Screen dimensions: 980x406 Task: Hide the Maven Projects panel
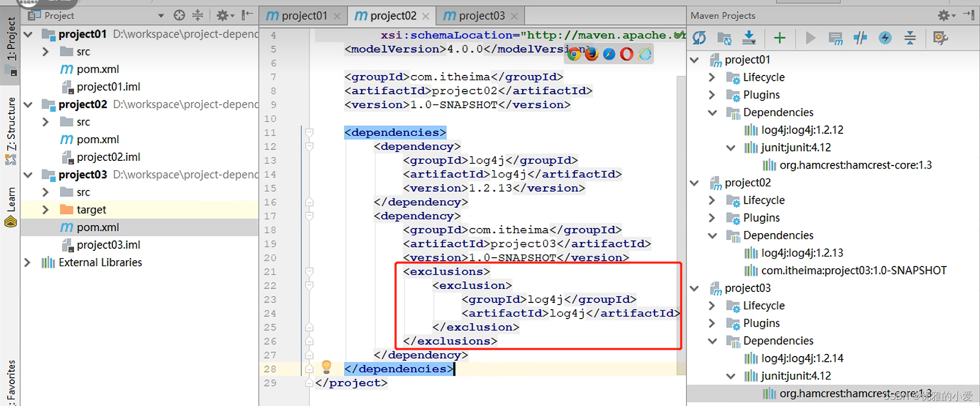click(969, 15)
